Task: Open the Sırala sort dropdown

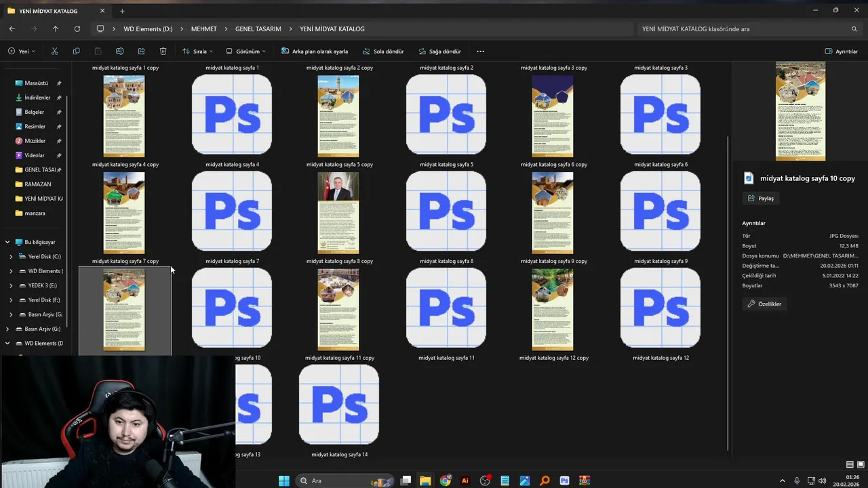Action: 197,52
